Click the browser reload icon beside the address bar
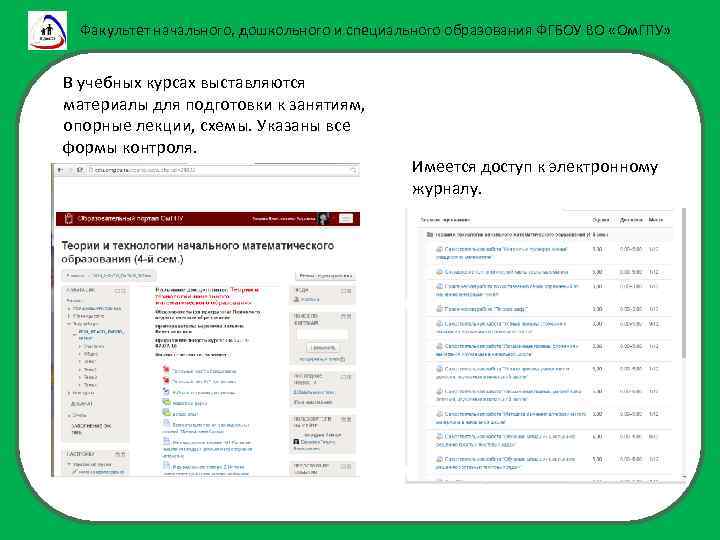 point(79,170)
